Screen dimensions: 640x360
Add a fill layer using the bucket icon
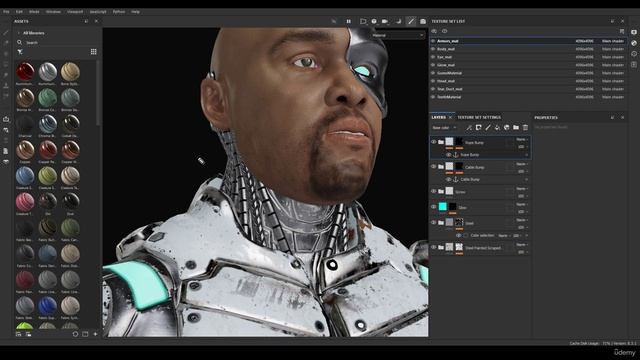point(497,128)
